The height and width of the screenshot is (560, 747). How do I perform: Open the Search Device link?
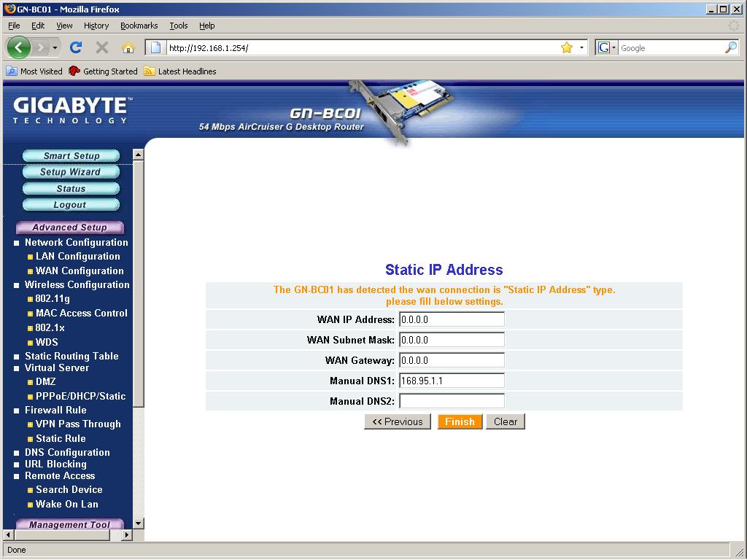coord(69,489)
